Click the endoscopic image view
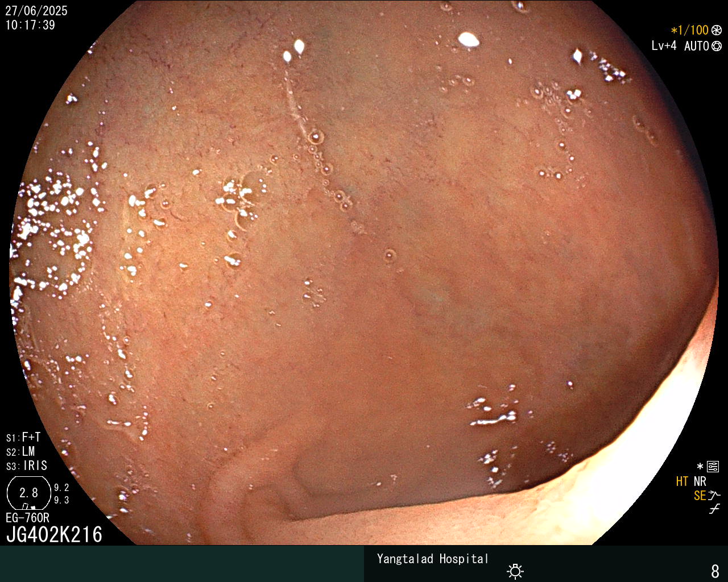 (364, 273)
